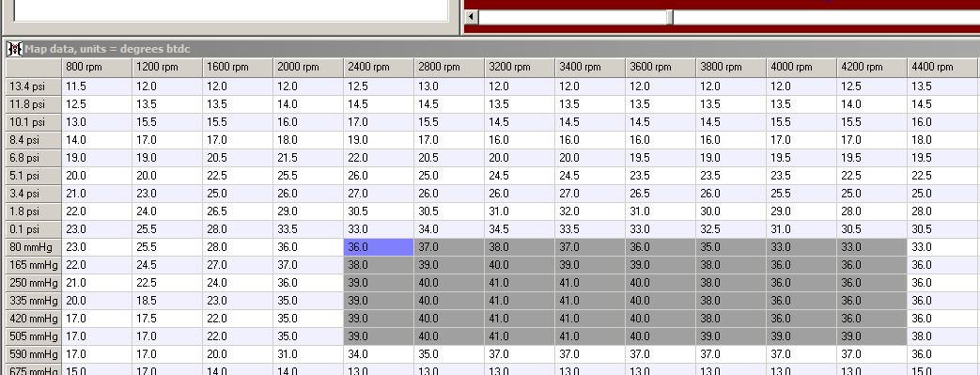Screen dimensions: 980x375
Task: Click the 6.8 psi row header
Action: 34,158
